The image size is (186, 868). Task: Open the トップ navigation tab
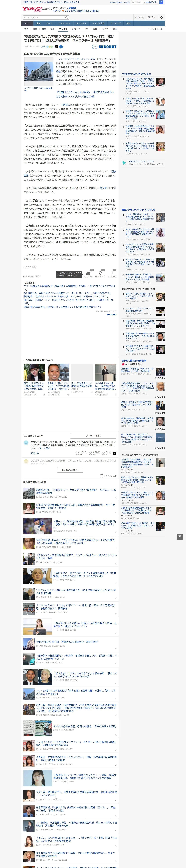27,24
